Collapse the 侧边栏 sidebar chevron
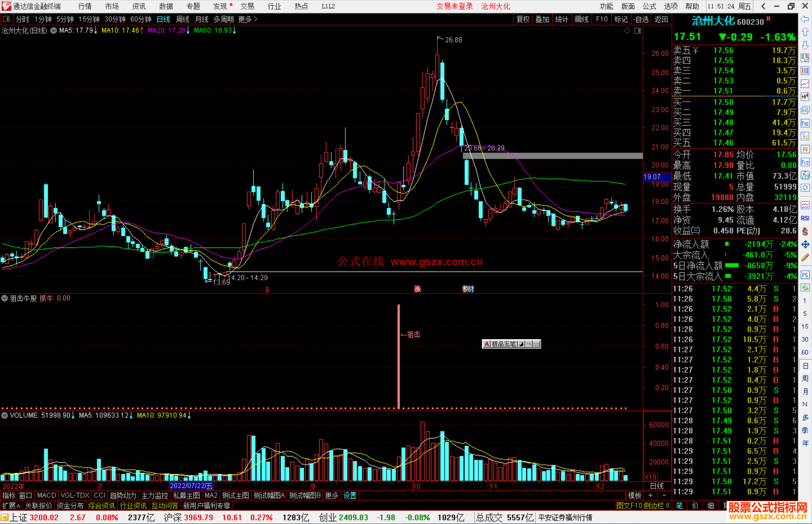 point(668,506)
